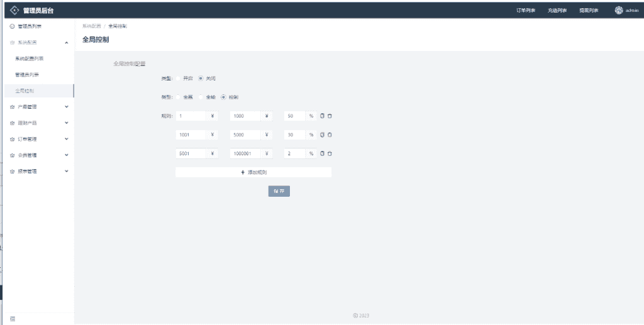Expand the 产品管理 menu chevron
The width and height of the screenshot is (644, 325).
pos(67,107)
